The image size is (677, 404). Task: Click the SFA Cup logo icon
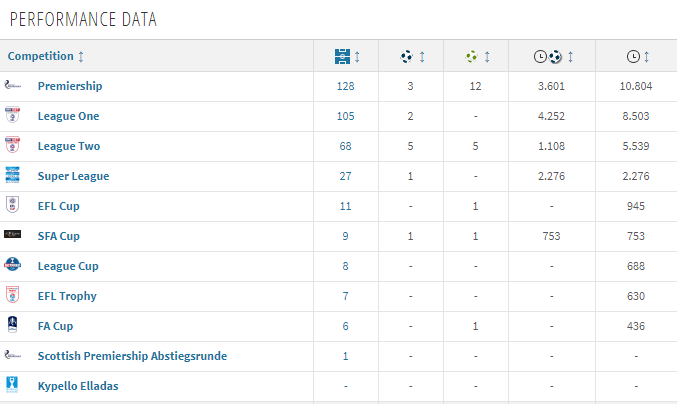(13, 236)
